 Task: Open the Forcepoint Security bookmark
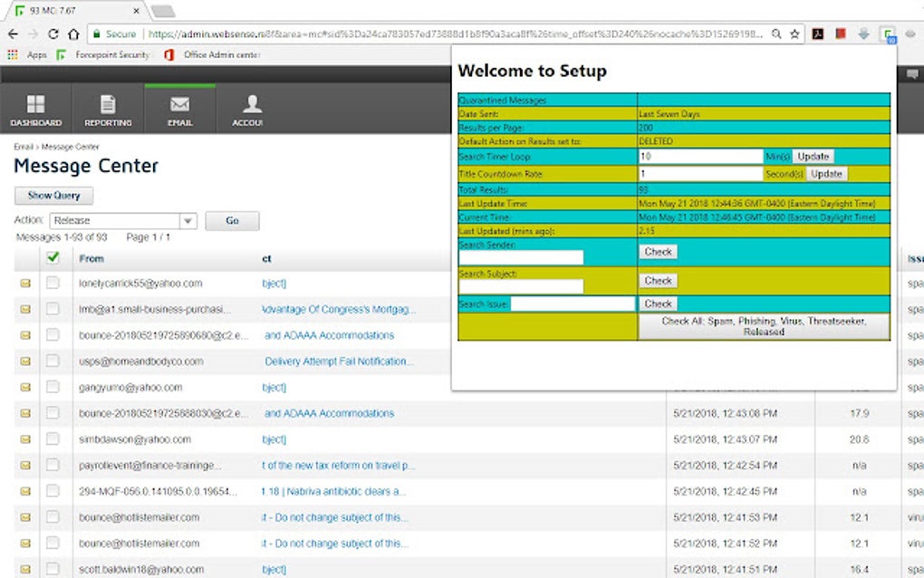point(102,54)
